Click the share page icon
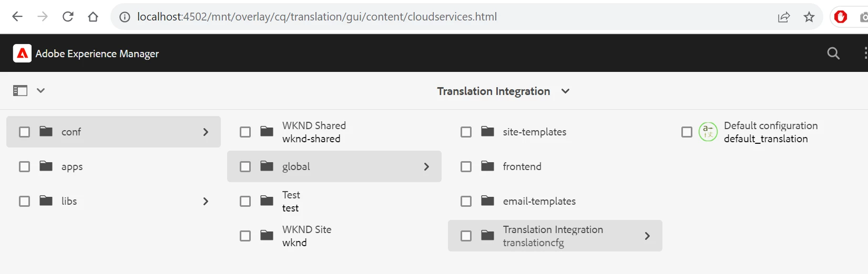The image size is (868, 274). 784,17
